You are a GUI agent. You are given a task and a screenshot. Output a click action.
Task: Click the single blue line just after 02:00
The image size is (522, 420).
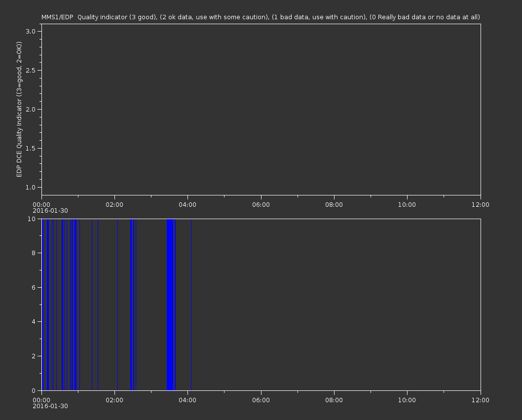[x=117, y=305]
